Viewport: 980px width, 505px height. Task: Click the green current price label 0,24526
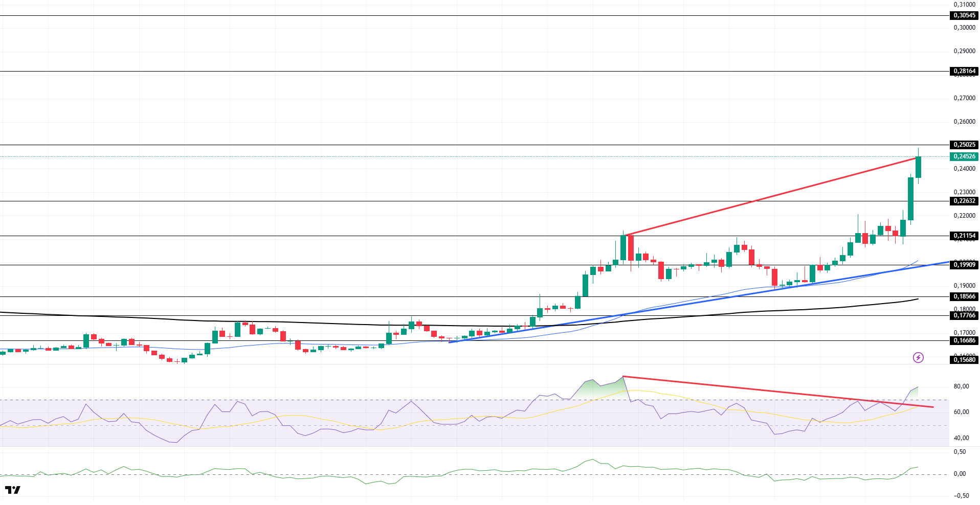point(964,156)
